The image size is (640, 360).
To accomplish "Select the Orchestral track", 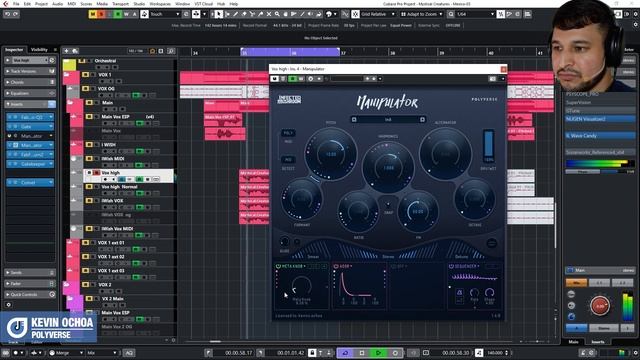I will 106,61.
